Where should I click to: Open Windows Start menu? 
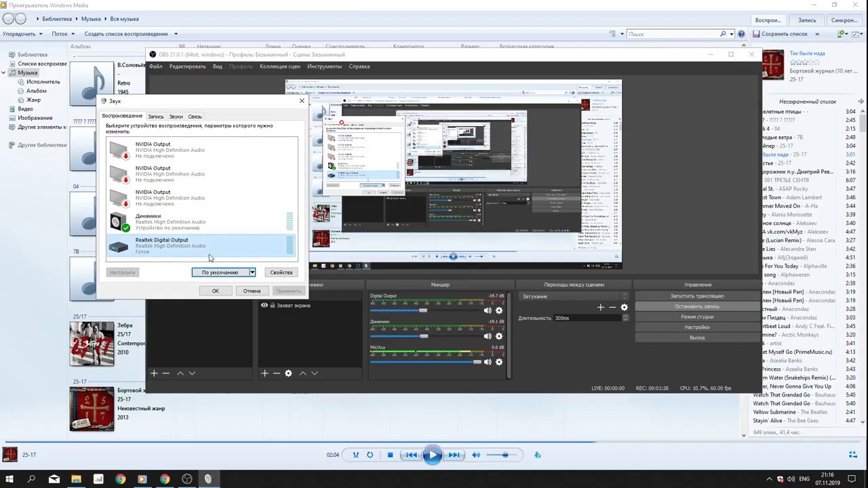[x=9, y=479]
